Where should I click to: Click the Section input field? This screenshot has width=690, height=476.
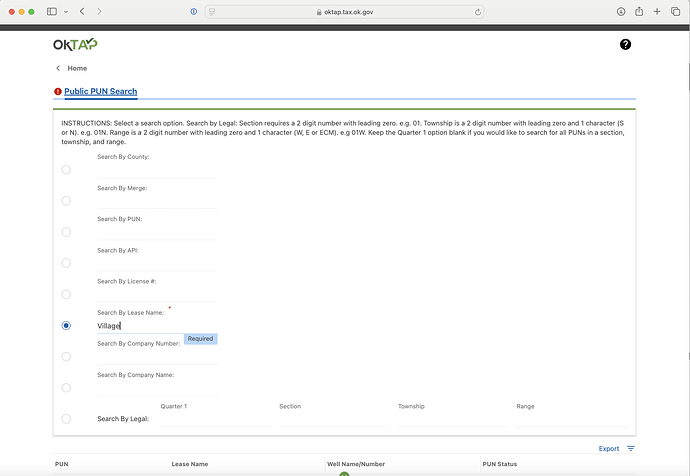point(334,419)
